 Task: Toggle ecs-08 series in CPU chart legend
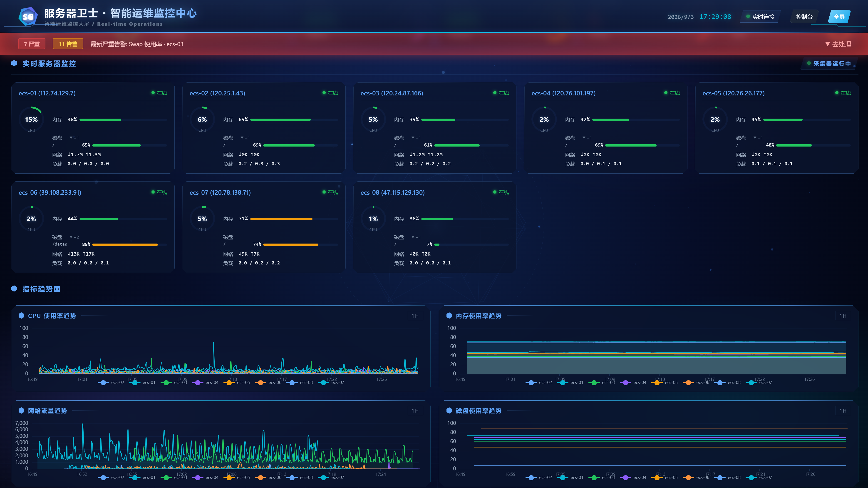point(300,383)
